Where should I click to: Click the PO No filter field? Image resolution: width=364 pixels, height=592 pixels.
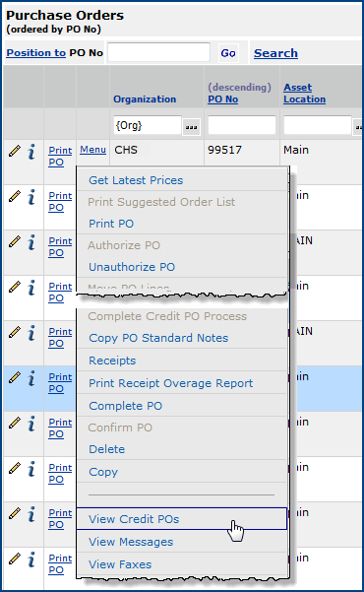[242, 125]
